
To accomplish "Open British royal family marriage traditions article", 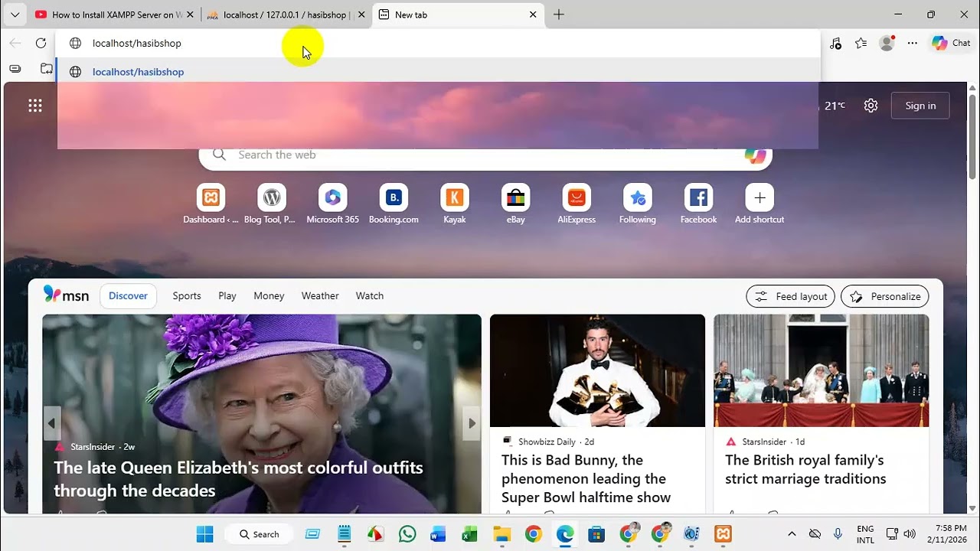I will tap(805, 469).
